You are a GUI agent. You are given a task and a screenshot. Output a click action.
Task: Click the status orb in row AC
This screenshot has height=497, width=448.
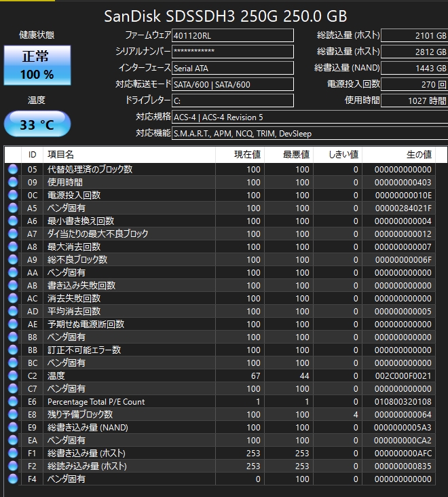13,298
